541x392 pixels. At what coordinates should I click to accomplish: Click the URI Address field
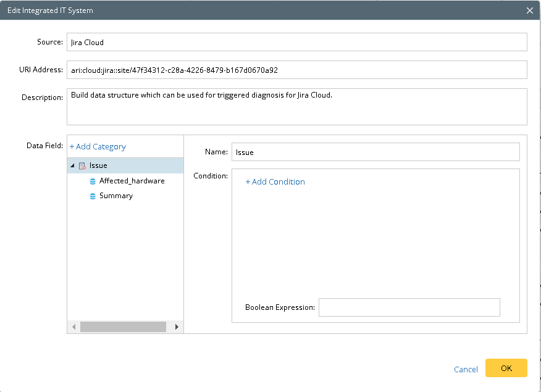(296, 70)
